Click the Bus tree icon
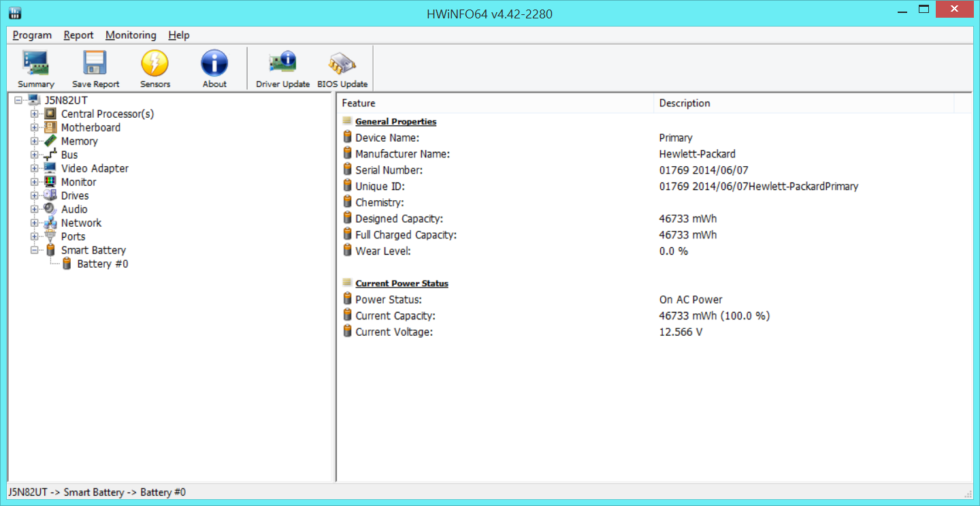Screen dimensions: 980x506 click(x=50, y=155)
